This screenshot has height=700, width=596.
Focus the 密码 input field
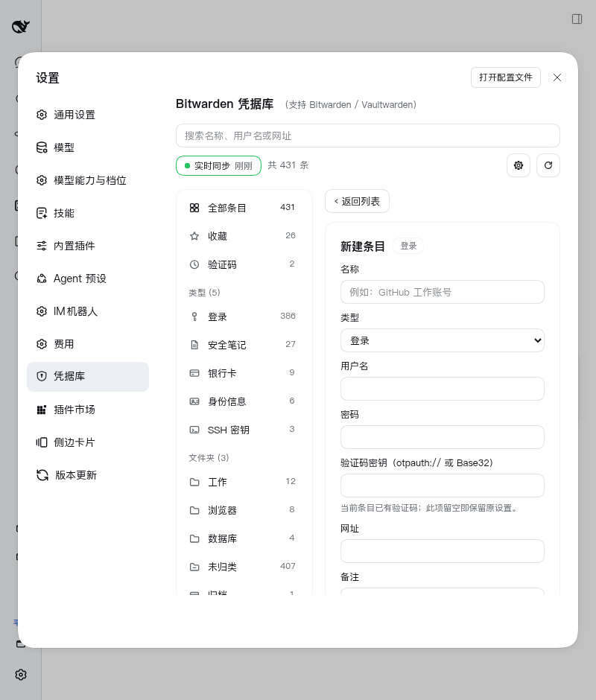443,437
